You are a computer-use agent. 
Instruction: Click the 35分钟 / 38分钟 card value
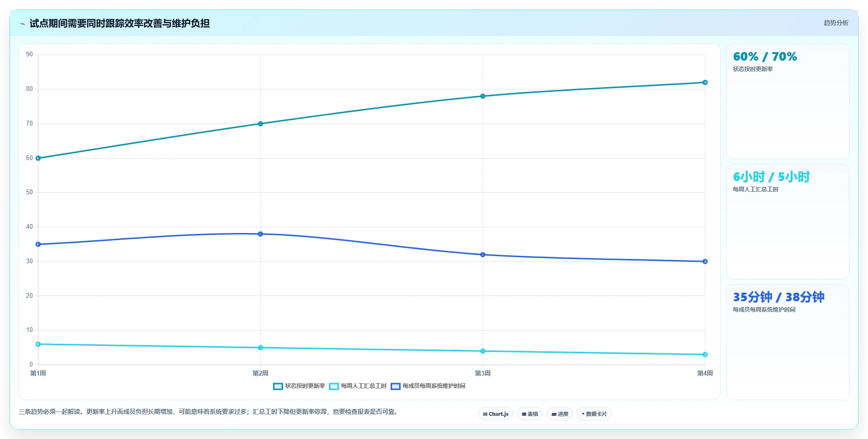point(778,297)
